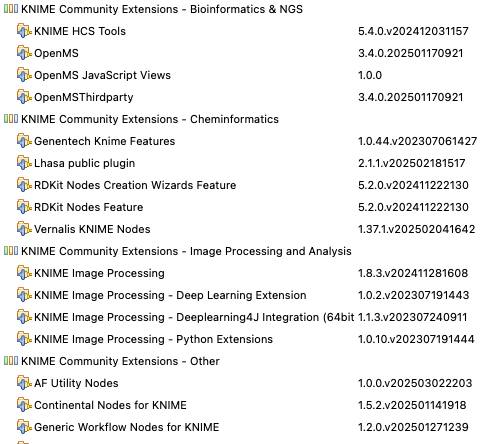Click version 1.0.0 of OpenMS JavaScript Views
Screen dimensions: 483x444
click(370, 75)
